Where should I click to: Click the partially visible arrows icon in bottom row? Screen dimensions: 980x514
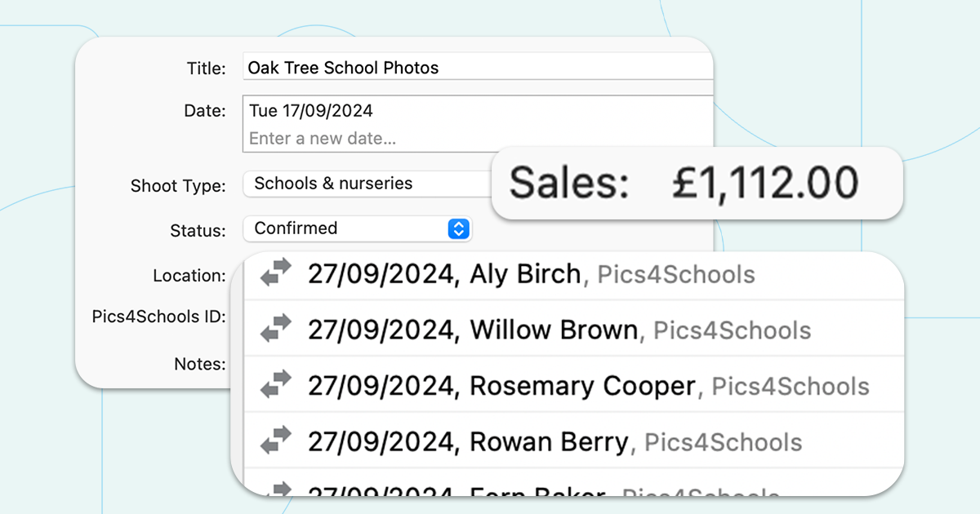coord(275,489)
